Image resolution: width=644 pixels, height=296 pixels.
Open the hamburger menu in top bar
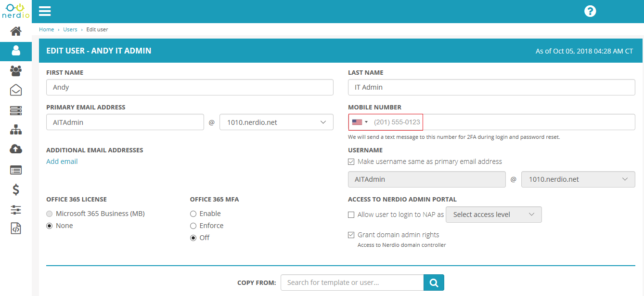pyautogui.click(x=45, y=11)
